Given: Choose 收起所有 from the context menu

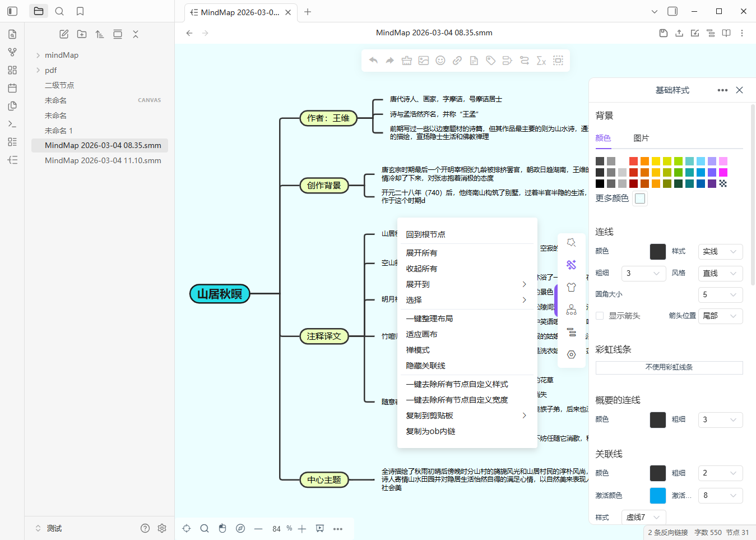Looking at the screenshot, I should click(467, 269).
